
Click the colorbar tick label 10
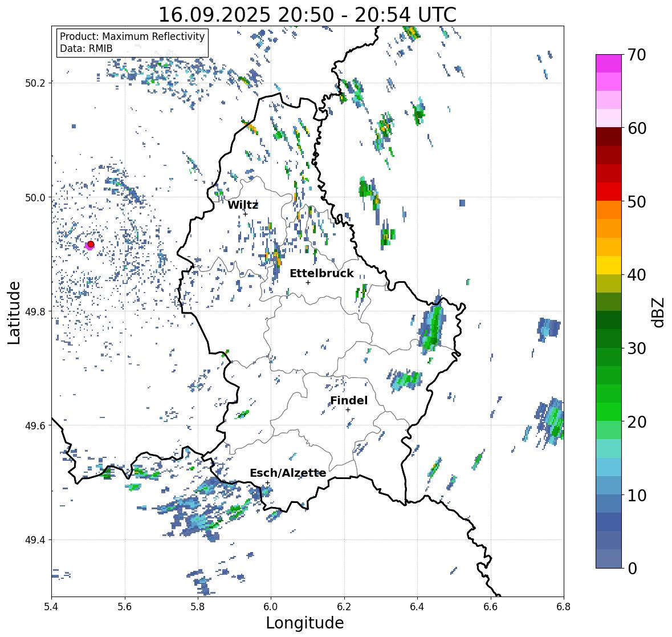(637, 495)
